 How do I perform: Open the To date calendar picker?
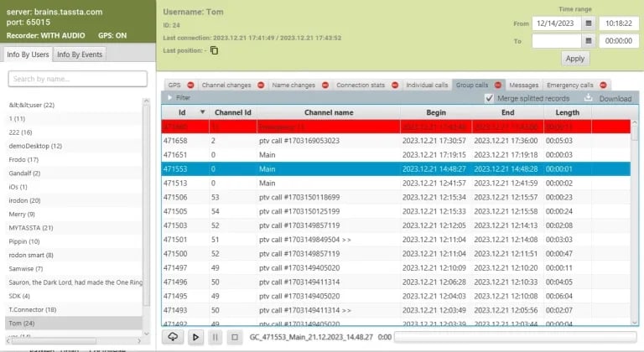tap(588, 41)
